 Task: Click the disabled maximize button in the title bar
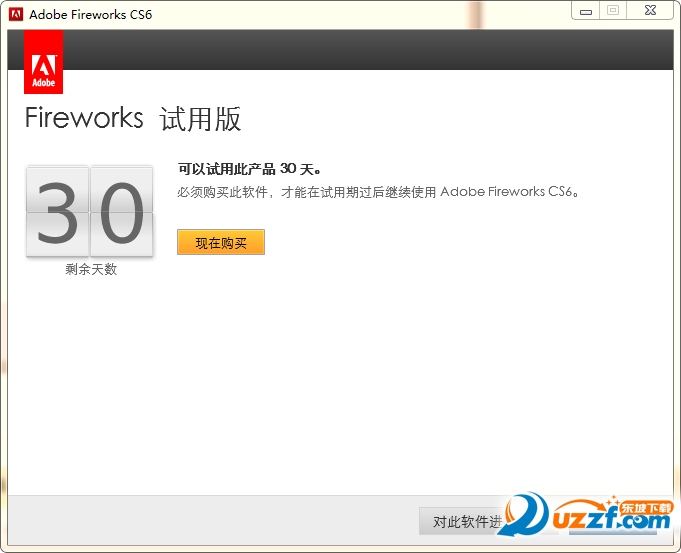pos(613,11)
